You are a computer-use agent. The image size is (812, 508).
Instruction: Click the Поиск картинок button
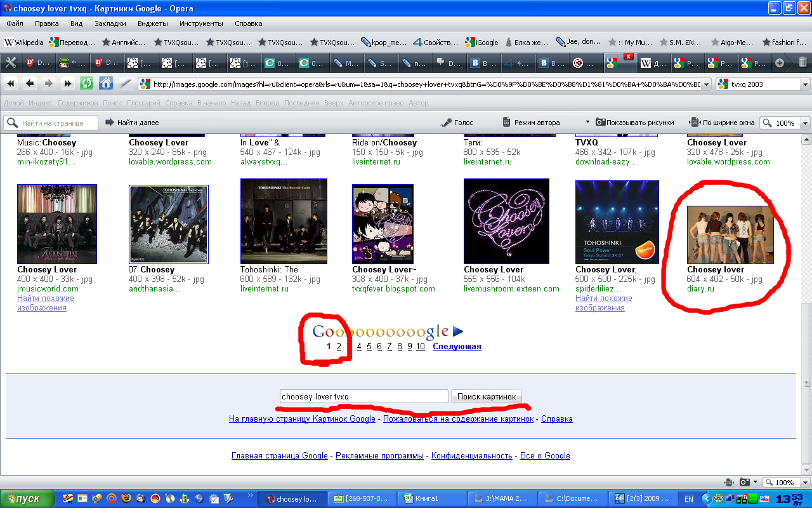pyautogui.click(x=487, y=396)
